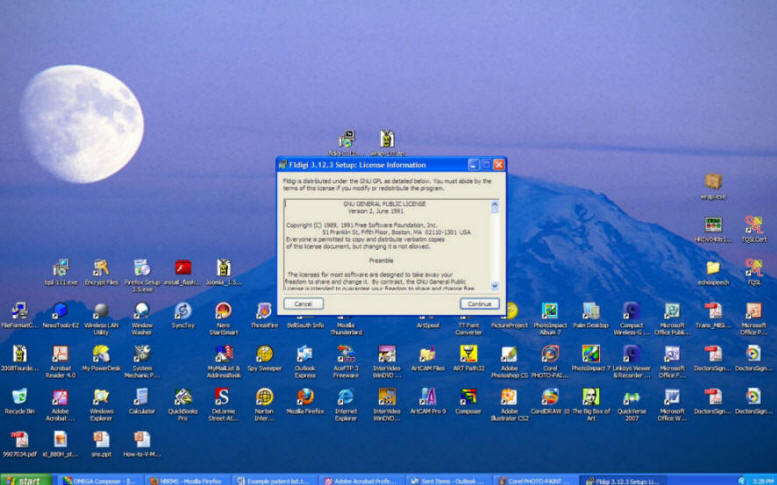Select the sms.ppt file icon

[101, 444]
